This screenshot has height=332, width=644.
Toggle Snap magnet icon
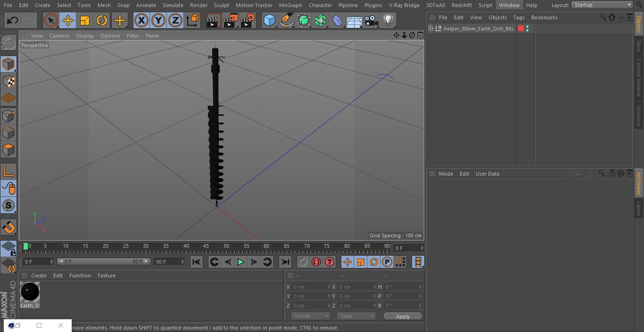[8, 227]
